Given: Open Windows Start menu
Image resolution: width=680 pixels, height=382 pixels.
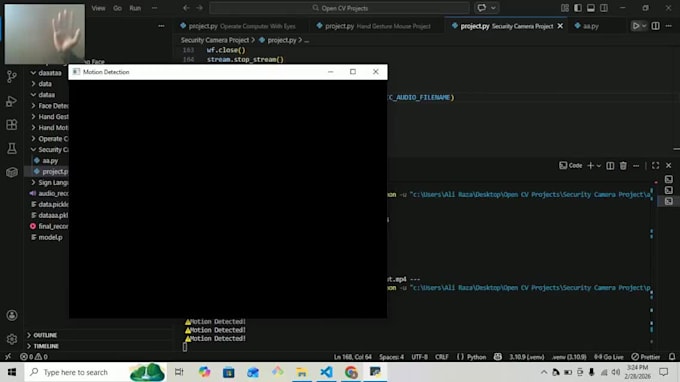Looking at the screenshot, I should pyautogui.click(x=12, y=372).
